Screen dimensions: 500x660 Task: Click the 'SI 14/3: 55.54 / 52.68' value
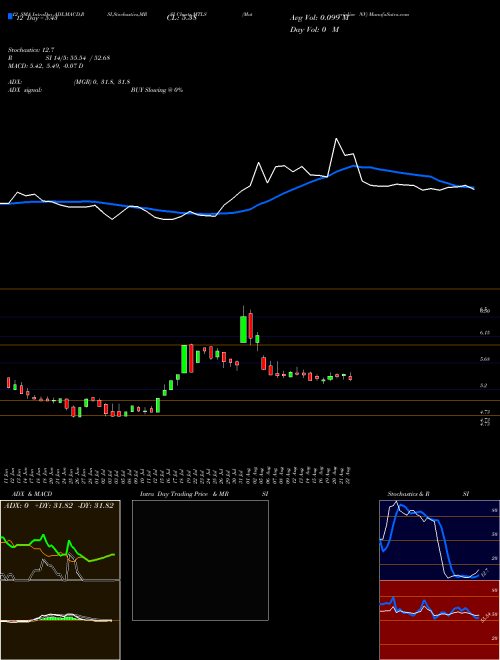tap(78, 58)
